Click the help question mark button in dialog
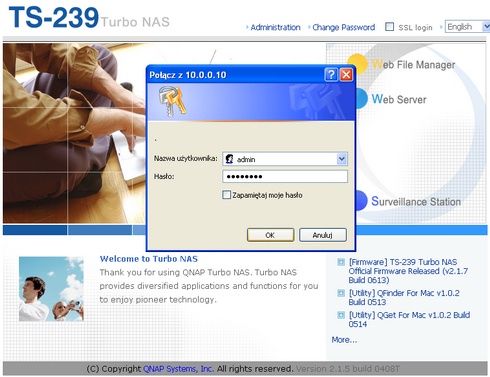 tap(331, 75)
